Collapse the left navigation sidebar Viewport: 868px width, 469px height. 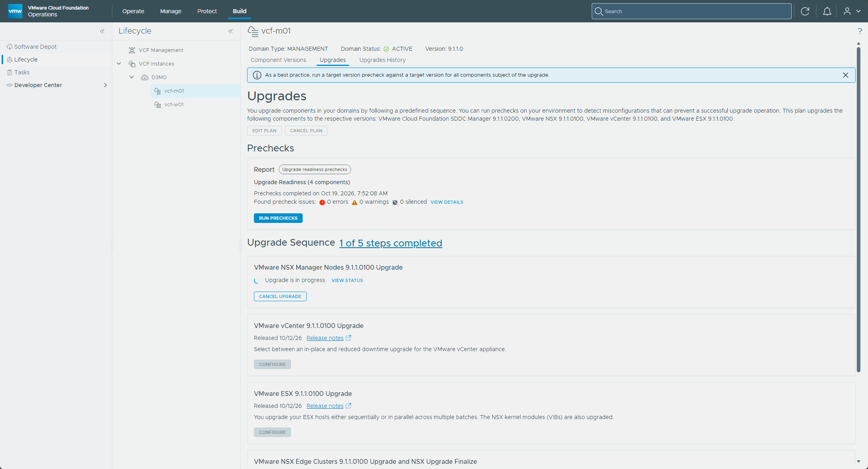(102, 31)
